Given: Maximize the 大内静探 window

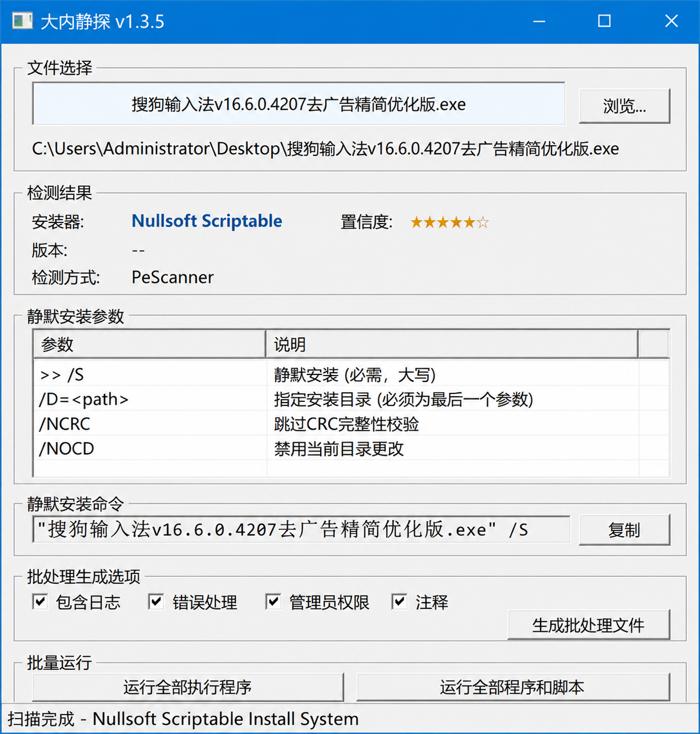Looking at the screenshot, I should pos(604,22).
